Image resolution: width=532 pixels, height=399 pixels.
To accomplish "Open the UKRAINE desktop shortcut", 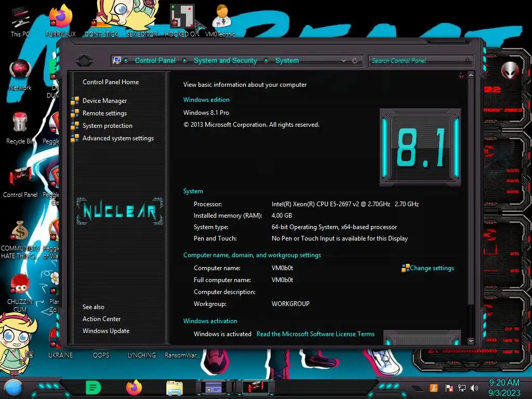I will point(60,355).
